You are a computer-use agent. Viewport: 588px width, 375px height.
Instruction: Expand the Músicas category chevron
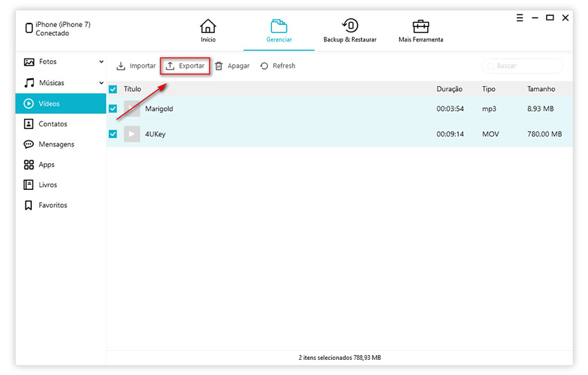pyautogui.click(x=101, y=83)
